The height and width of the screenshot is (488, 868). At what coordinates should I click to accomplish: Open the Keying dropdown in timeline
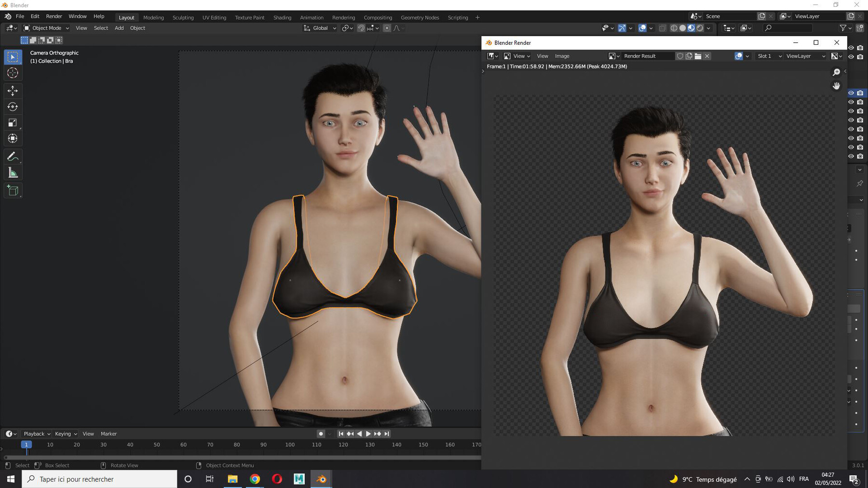66,434
